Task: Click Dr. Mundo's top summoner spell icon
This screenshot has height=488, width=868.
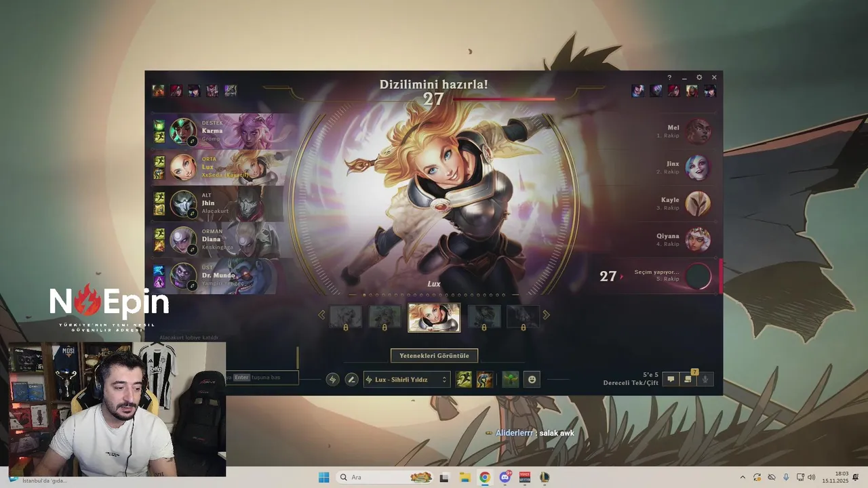Action: pos(159,270)
